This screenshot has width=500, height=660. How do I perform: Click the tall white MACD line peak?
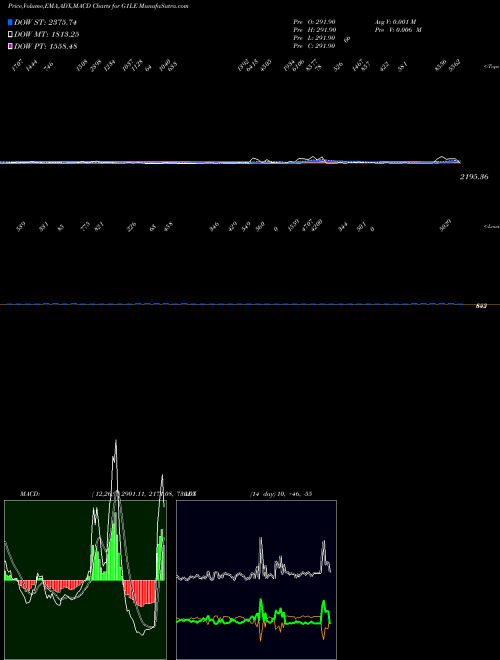(x=116, y=443)
